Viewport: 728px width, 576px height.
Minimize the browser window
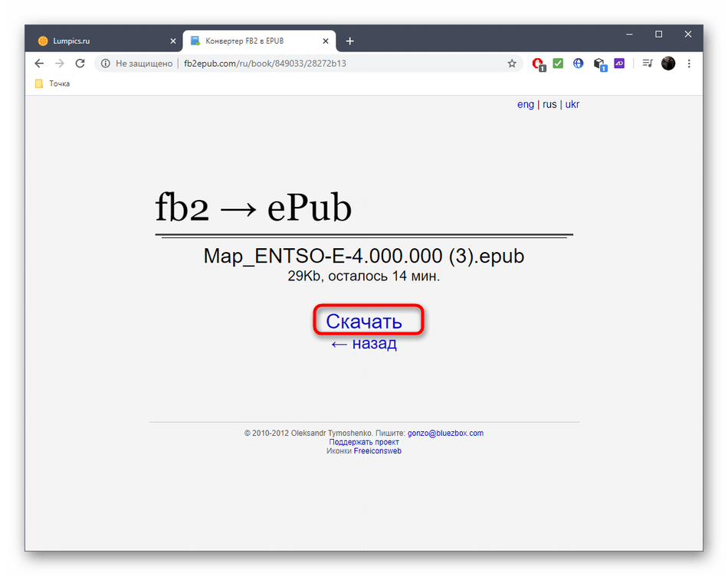[629, 34]
